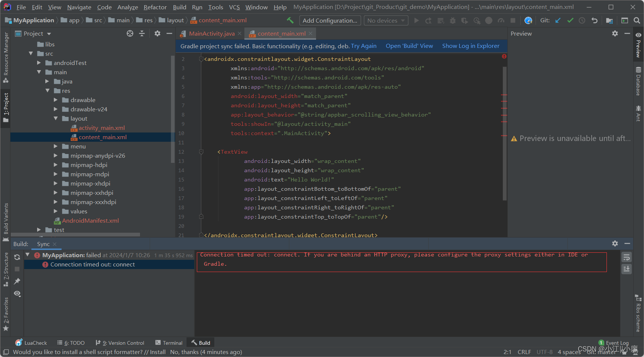Viewport: 644px width, 357px height.
Task: Click the Search Everywhere magnifier icon
Action: click(x=637, y=20)
